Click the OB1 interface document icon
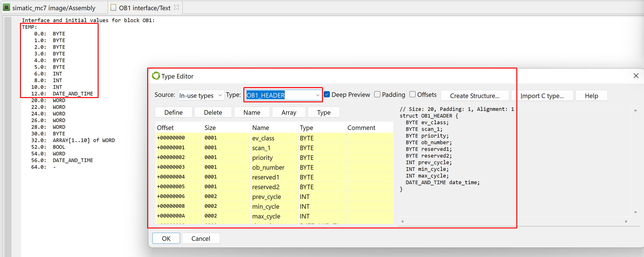This screenshot has height=257, width=644. (x=113, y=7)
